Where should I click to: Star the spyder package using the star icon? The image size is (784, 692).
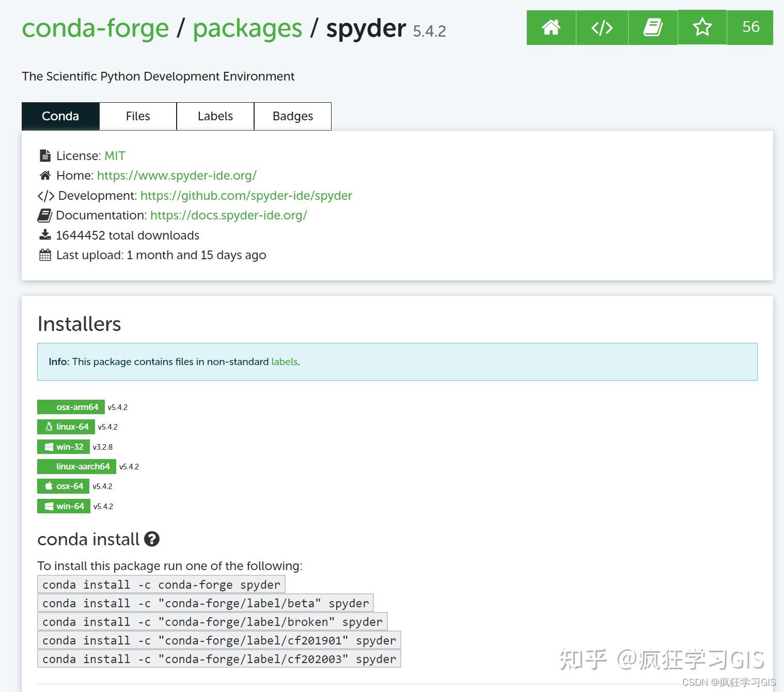pyautogui.click(x=701, y=28)
